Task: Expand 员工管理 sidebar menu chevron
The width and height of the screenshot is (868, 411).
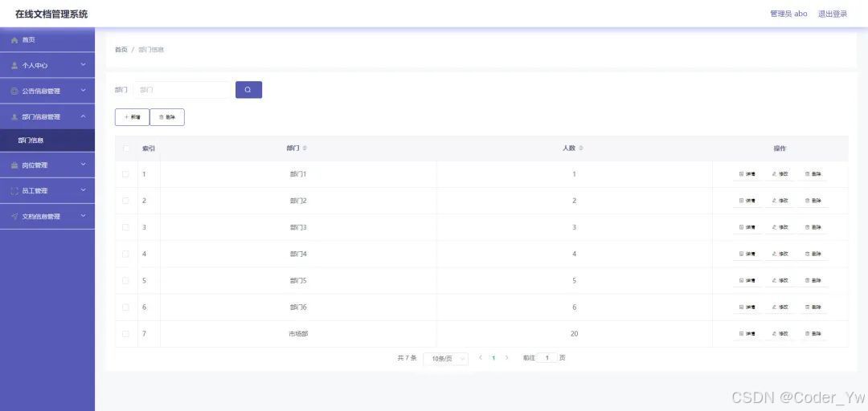Action: point(83,190)
